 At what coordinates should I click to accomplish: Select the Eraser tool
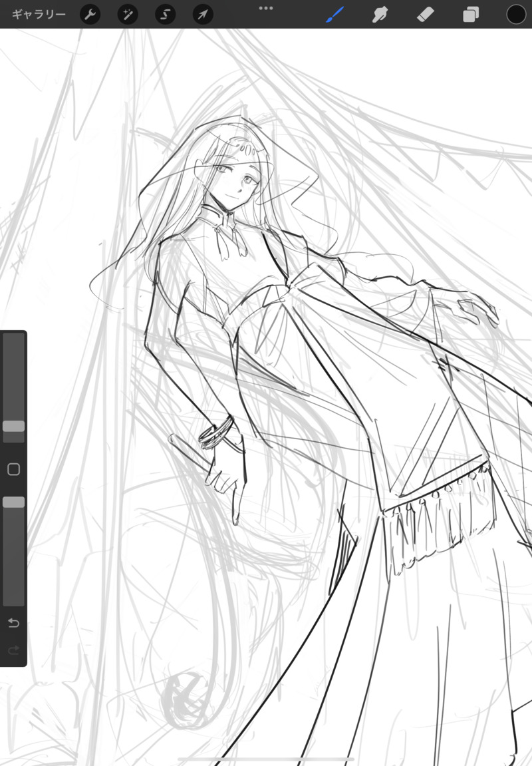pyautogui.click(x=426, y=14)
